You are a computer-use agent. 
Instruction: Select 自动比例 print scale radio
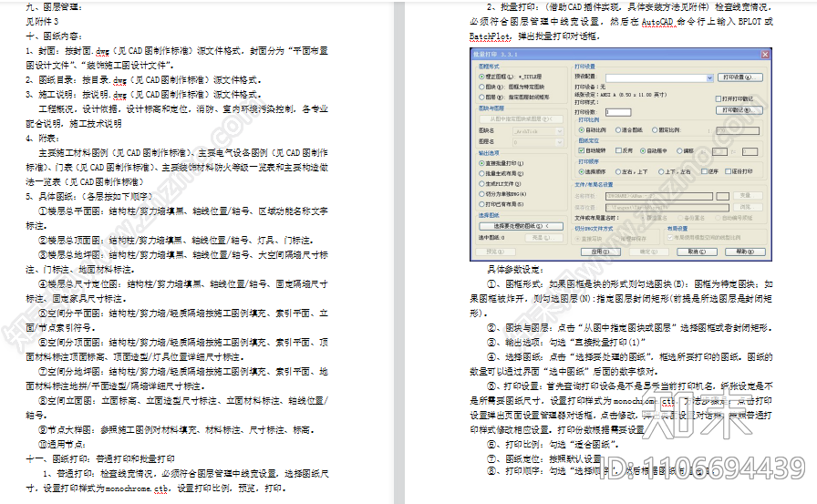click(x=582, y=130)
